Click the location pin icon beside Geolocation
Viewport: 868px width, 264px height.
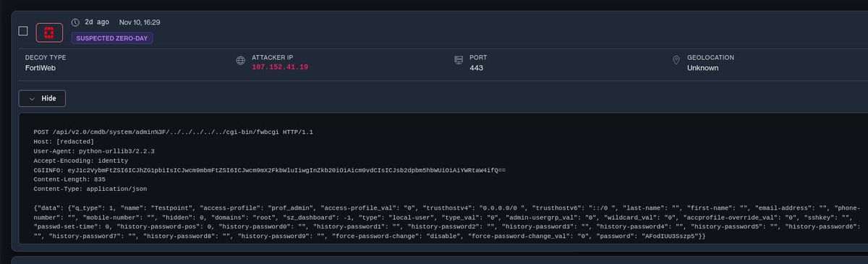(x=676, y=61)
